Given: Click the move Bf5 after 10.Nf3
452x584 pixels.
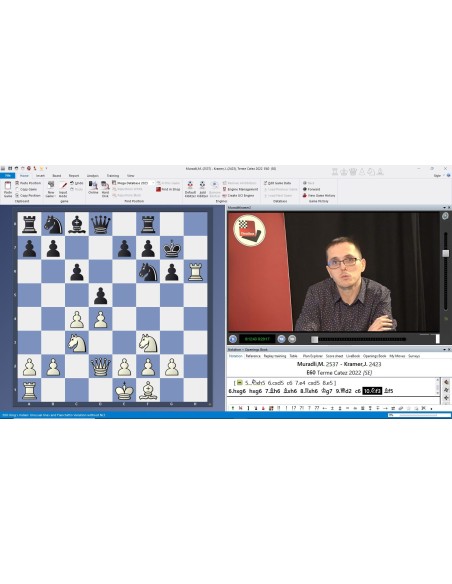Looking at the screenshot, I should 389,391.
